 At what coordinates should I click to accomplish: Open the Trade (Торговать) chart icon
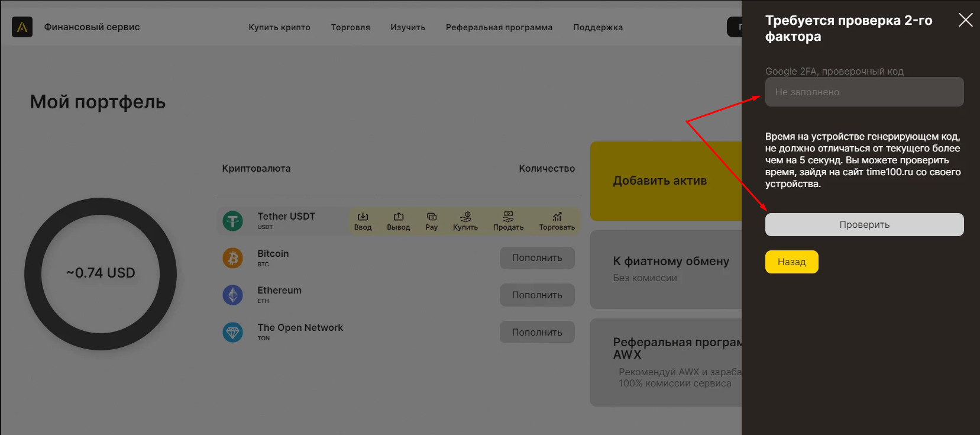(557, 217)
